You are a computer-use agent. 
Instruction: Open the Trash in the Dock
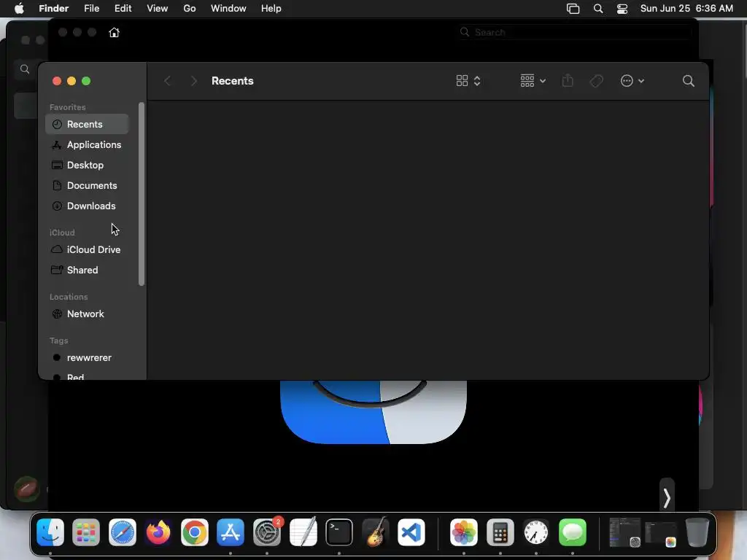[x=697, y=532]
